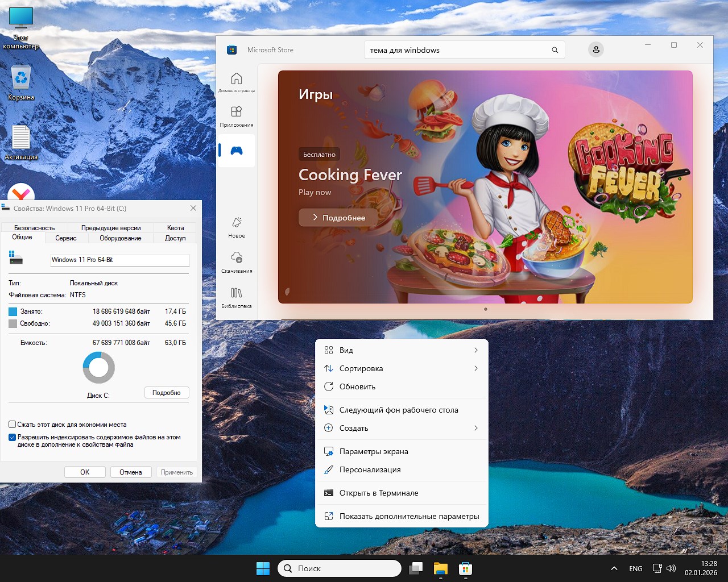Click the volume speaker icon in system tray
The width and height of the screenshot is (728, 582).
(x=671, y=568)
